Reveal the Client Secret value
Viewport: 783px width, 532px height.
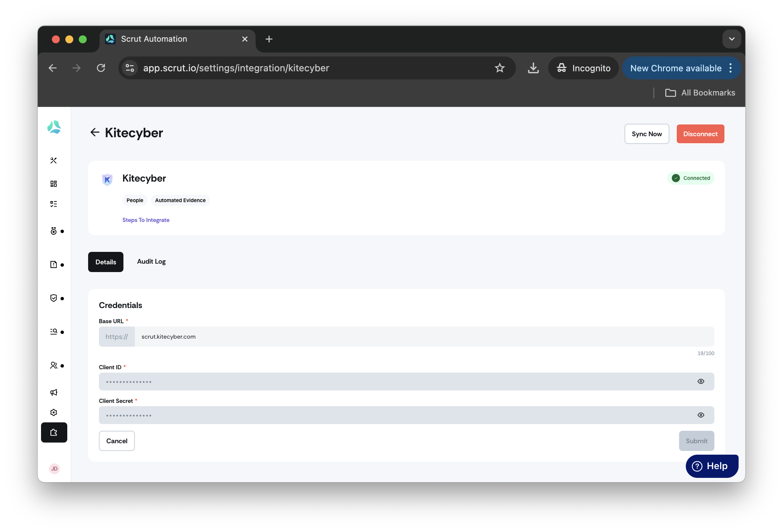click(701, 415)
